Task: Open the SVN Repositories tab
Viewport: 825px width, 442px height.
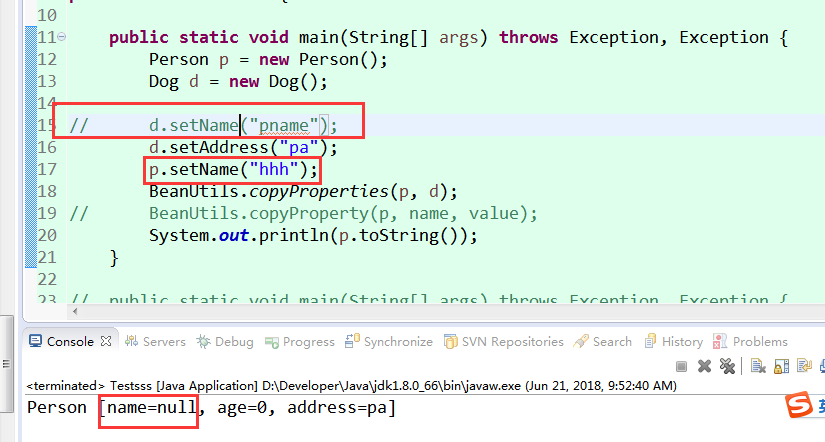Action: (x=504, y=341)
